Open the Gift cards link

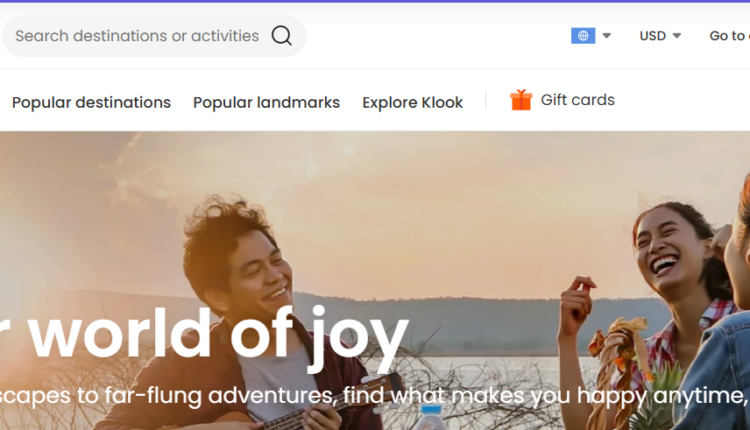577,100
